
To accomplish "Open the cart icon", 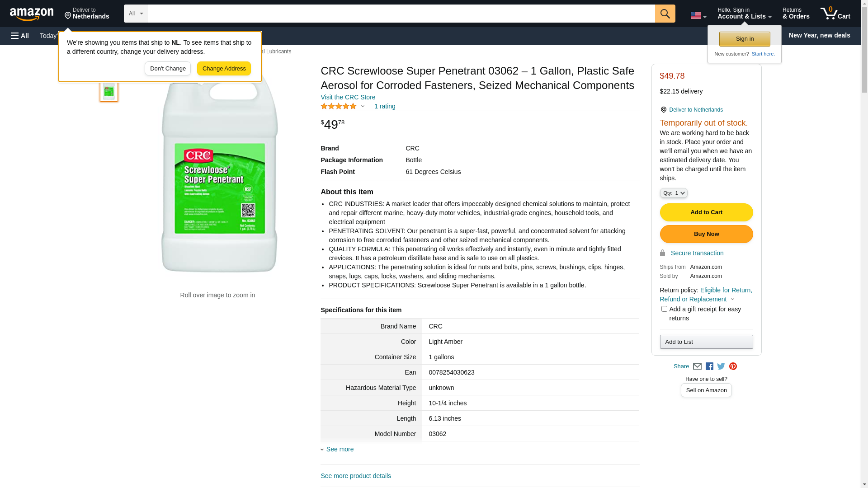I will (x=835, y=14).
